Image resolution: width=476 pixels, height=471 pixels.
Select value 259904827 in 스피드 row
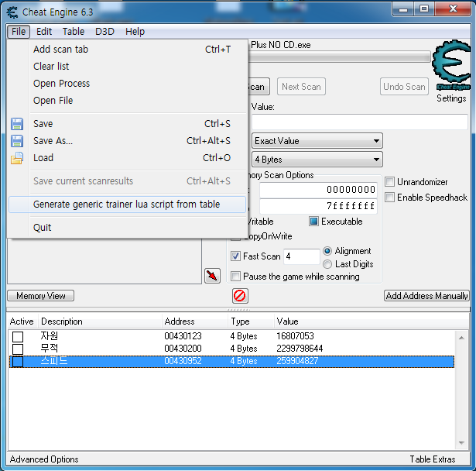pyautogui.click(x=297, y=361)
